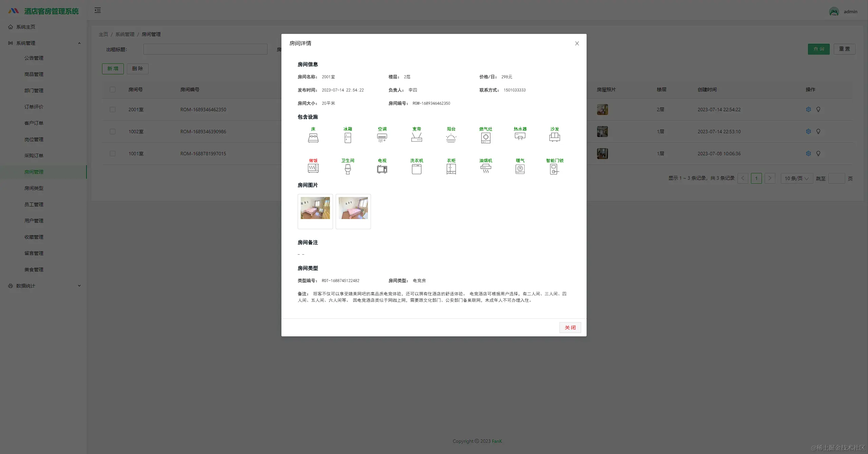The width and height of the screenshot is (868, 454).
Task: Click the bed facility icon
Action: click(313, 138)
